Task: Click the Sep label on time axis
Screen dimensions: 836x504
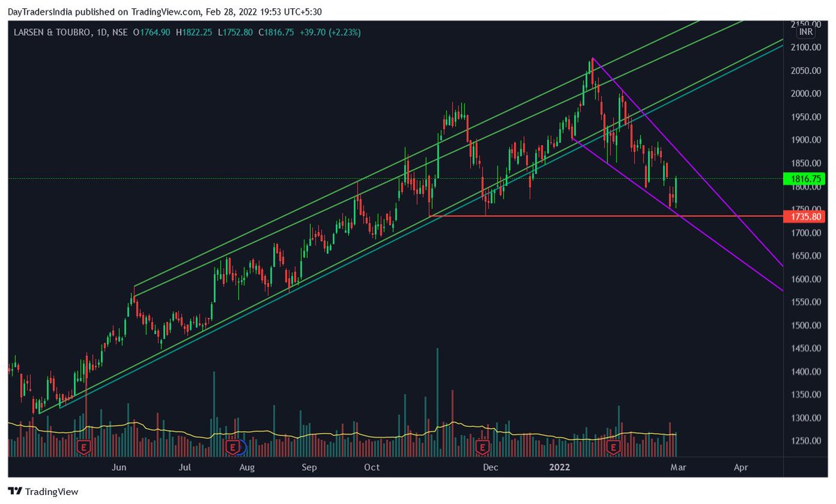Action: coord(310,468)
